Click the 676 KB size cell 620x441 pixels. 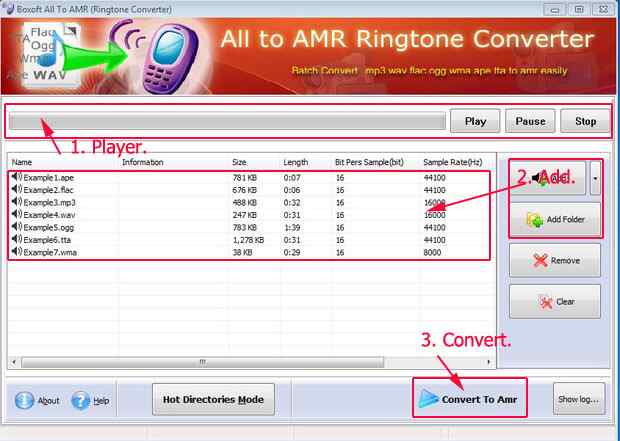point(244,190)
